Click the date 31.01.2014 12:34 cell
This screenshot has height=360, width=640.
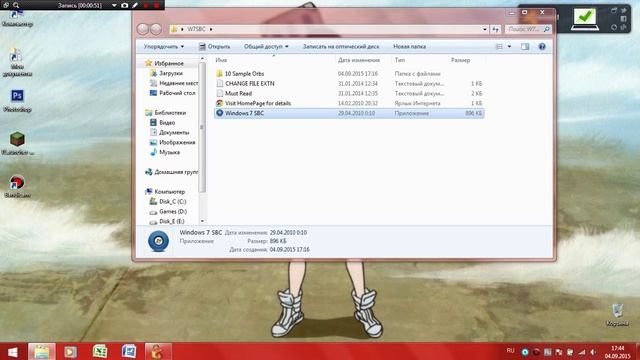358,83
